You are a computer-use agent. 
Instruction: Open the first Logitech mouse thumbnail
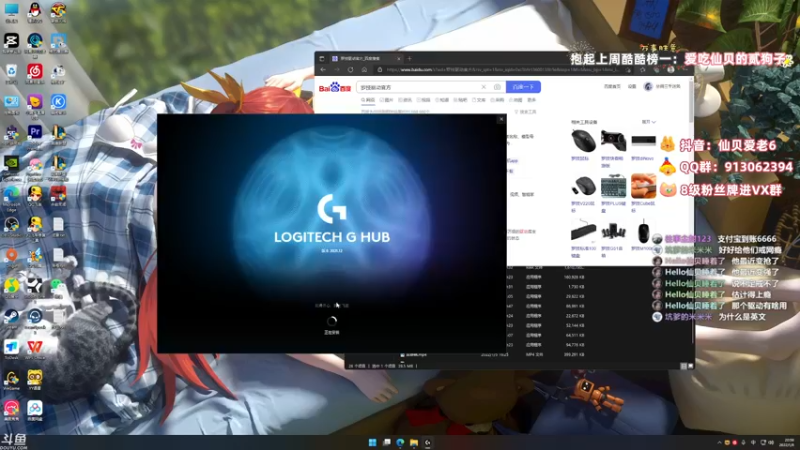[x=583, y=141]
